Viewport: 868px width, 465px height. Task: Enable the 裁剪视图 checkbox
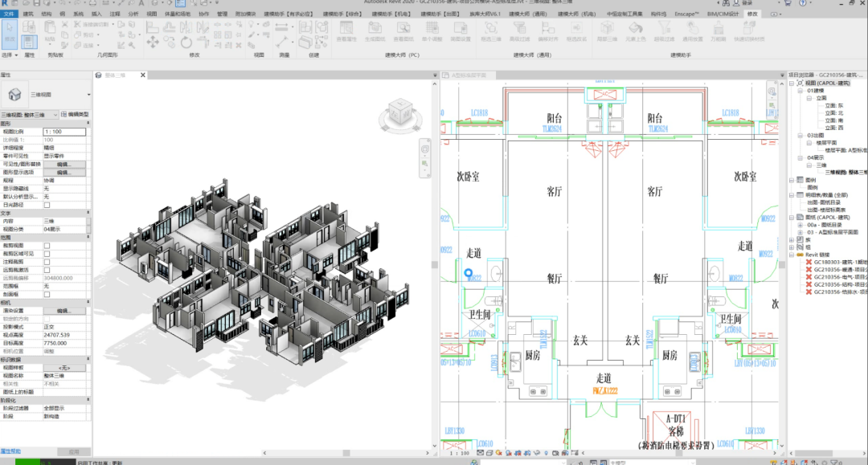[x=47, y=246]
